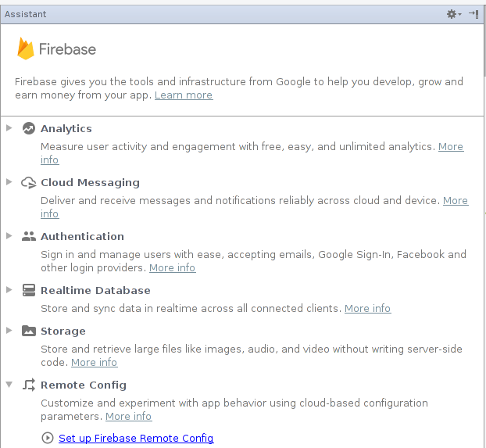Open the Remote Config More info link
This screenshot has width=486, height=448.
coord(129,417)
